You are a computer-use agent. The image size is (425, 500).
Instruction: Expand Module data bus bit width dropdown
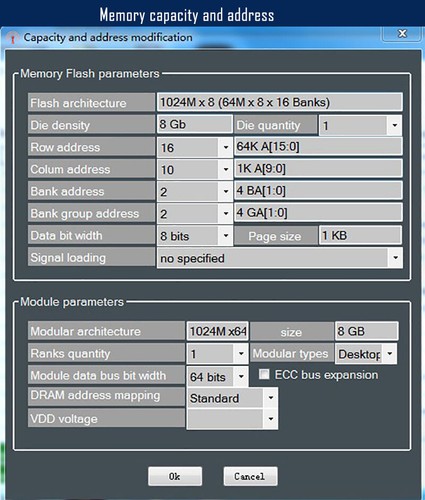click(x=241, y=377)
